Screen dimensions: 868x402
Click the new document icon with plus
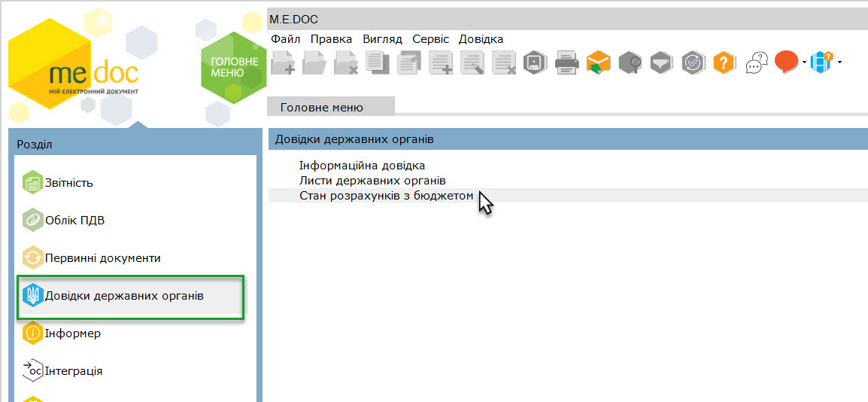pos(283,62)
